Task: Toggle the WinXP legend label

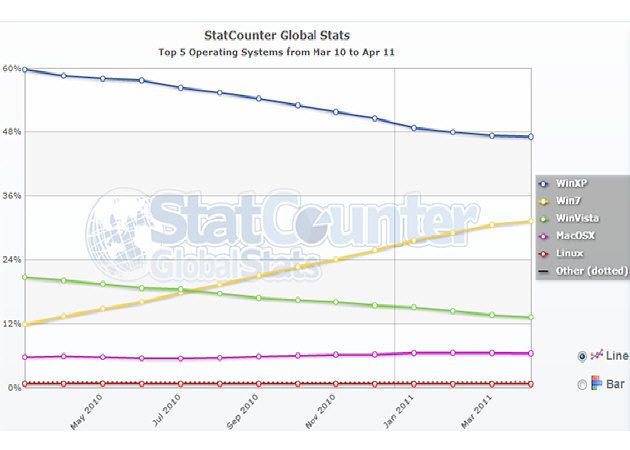Action: coord(571,183)
